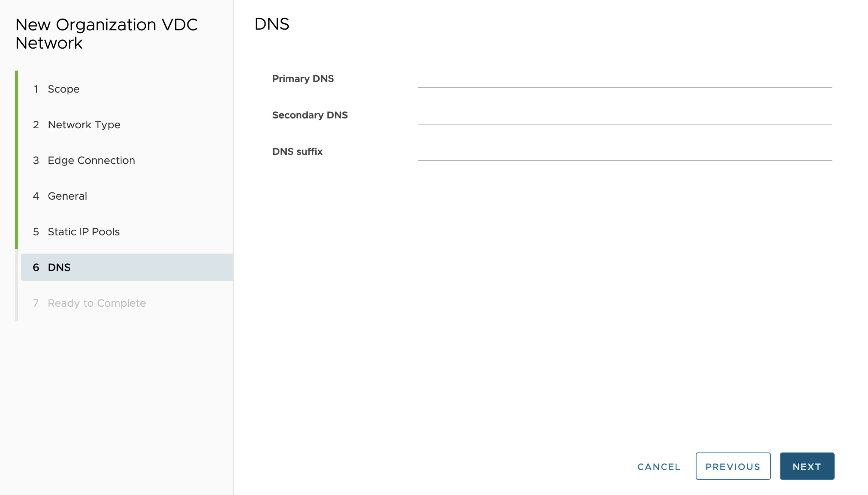Click the Primary DNS label

point(303,79)
